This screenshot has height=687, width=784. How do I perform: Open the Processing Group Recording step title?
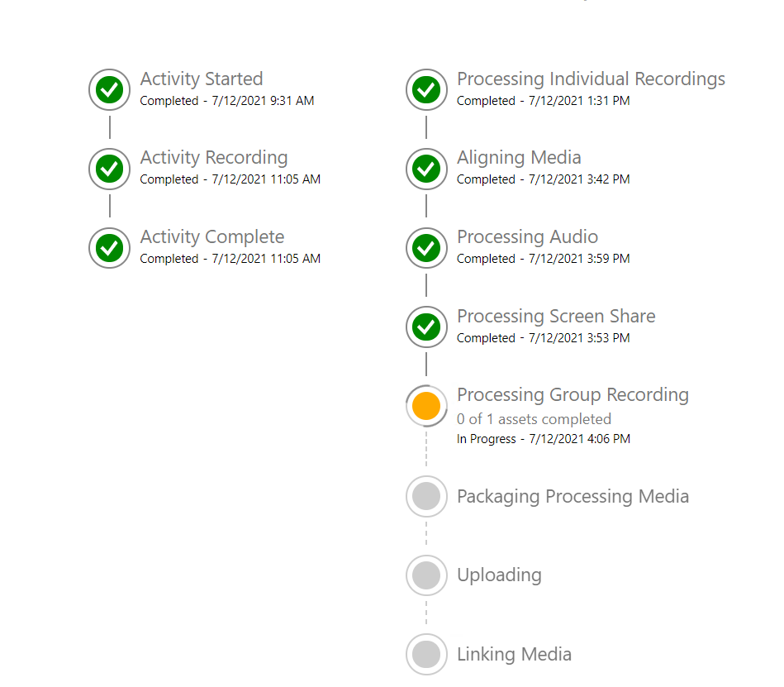[x=573, y=395]
